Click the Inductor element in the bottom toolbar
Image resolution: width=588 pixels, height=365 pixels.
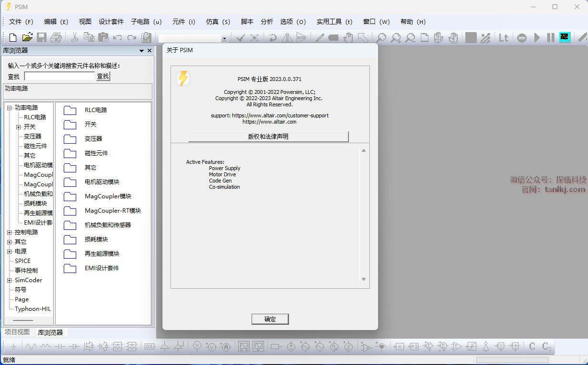coord(46,346)
